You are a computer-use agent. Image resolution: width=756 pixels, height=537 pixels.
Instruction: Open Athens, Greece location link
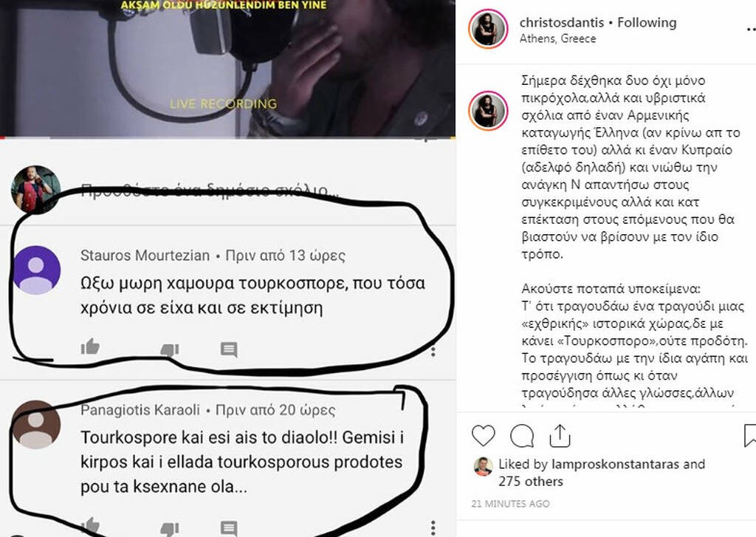(x=557, y=38)
